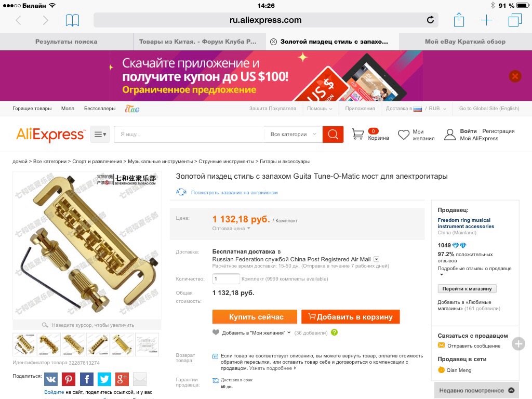Screen dimensions: 532x399
Task: Share product via Twitter icon
Action: (x=104, y=379)
